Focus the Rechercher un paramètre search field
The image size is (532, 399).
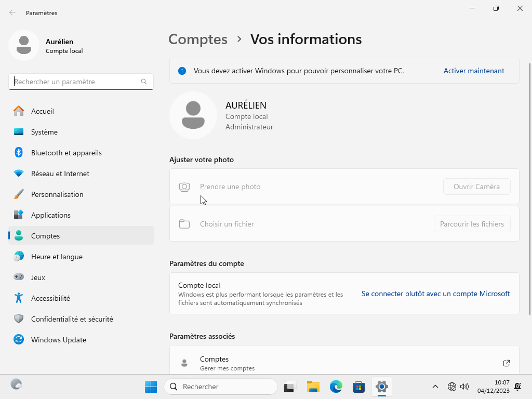click(x=81, y=82)
